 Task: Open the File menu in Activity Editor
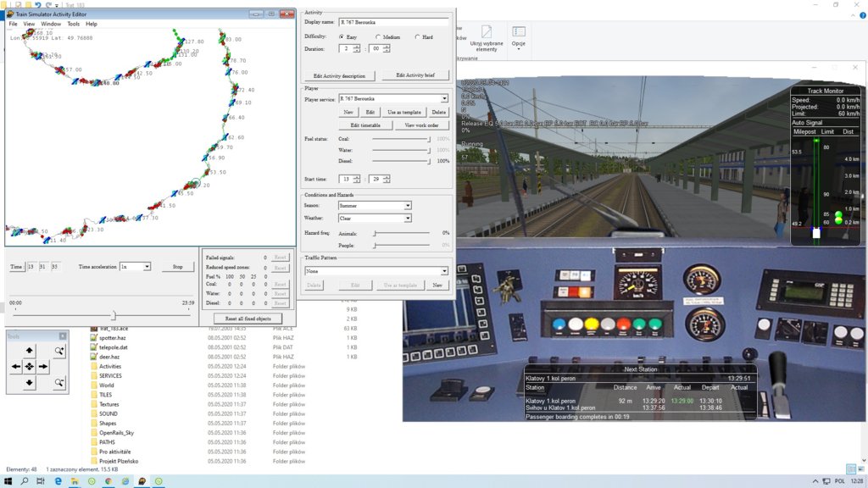coord(13,24)
